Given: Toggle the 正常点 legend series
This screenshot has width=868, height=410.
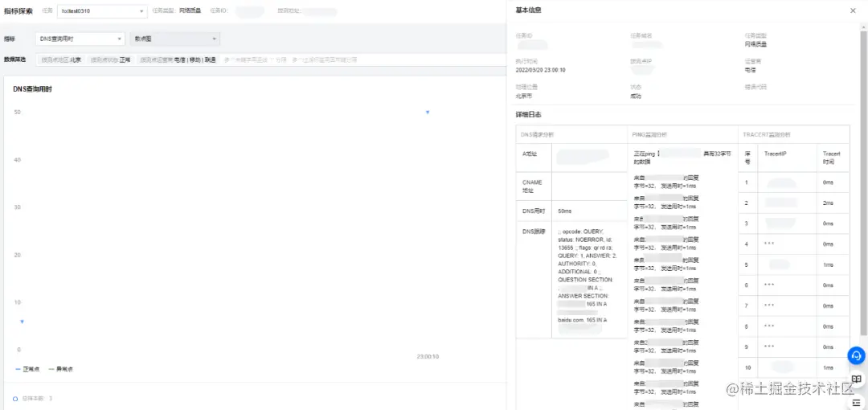Looking at the screenshot, I should point(27,369).
